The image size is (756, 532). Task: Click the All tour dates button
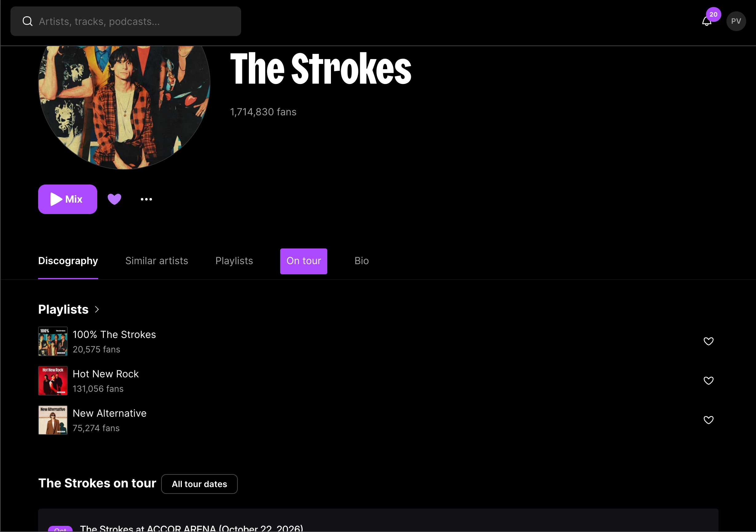(199, 484)
